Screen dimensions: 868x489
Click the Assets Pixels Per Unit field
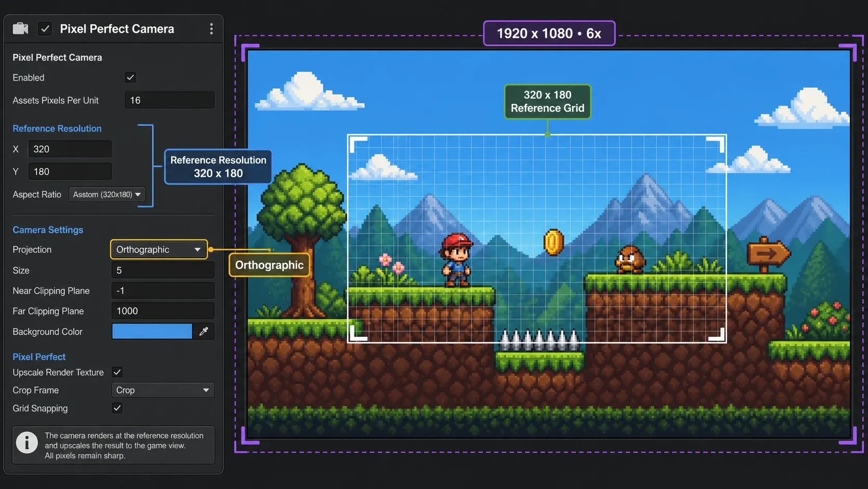169,100
